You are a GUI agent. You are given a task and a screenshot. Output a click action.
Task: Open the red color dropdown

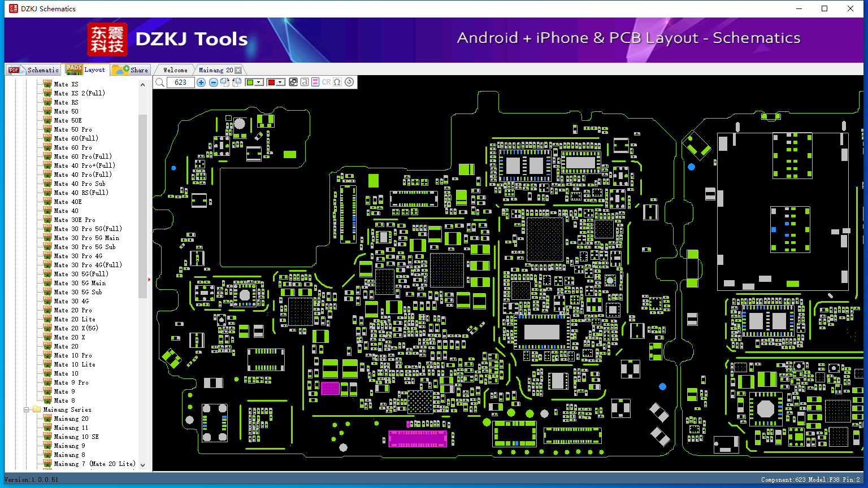(x=280, y=82)
